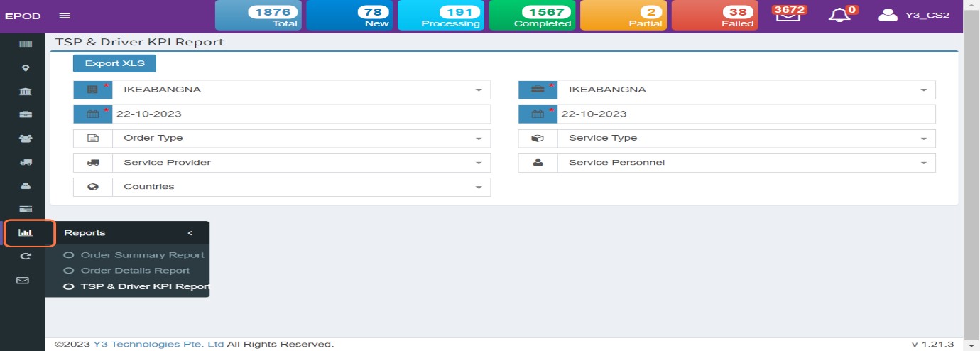Expand the Service Type dropdown
The height and width of the screenshot is (351, 980).
(x=746, y=138)
